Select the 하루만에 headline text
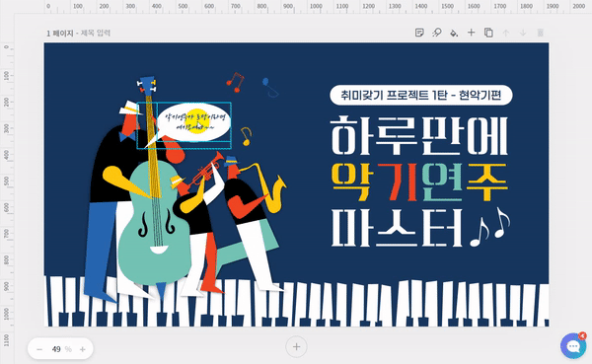592x364 pixels. coord(419,136)
